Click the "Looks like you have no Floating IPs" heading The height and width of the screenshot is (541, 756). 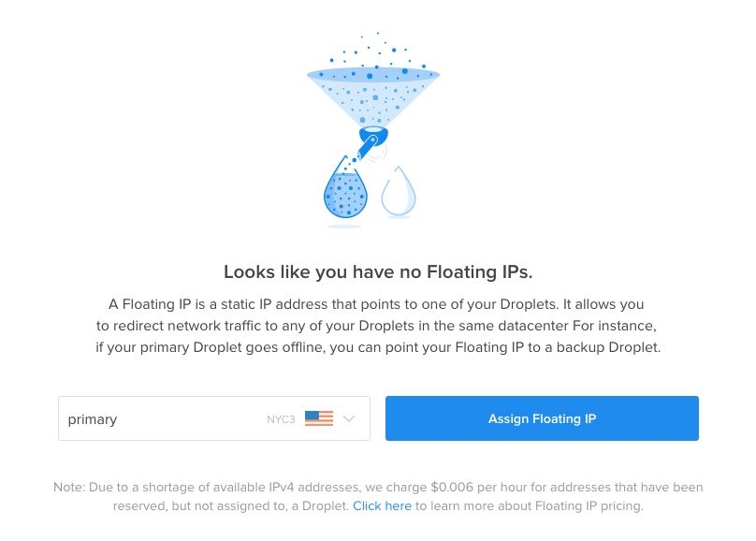pos(378,272)
